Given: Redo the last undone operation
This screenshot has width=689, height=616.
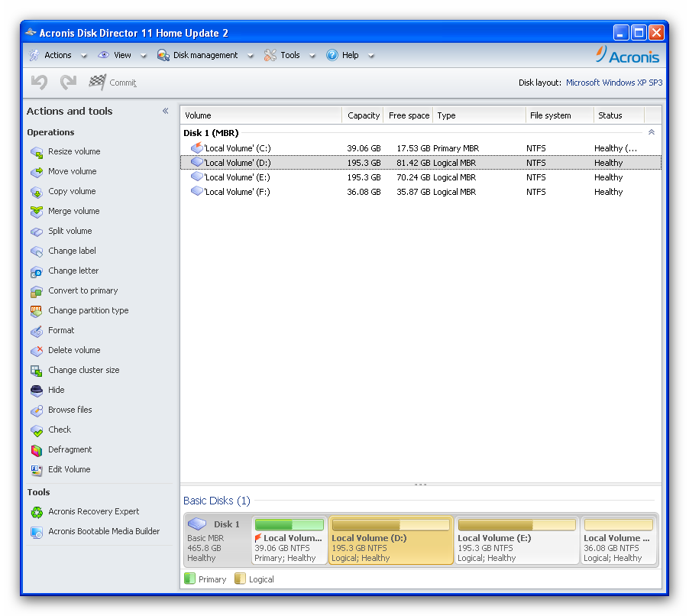Looking at the screenshot, I should [68, 83].
